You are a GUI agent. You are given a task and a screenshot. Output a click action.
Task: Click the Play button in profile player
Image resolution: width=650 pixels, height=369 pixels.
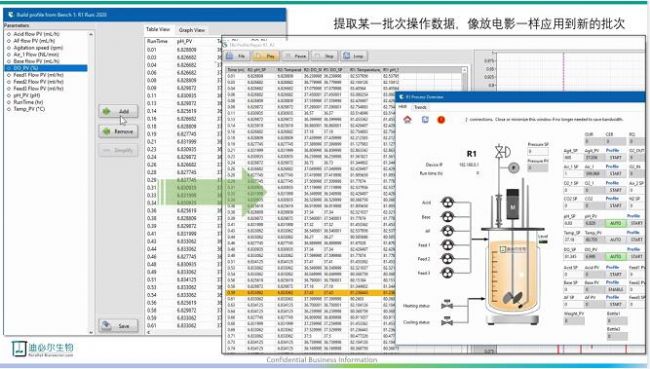pos(265,56)
